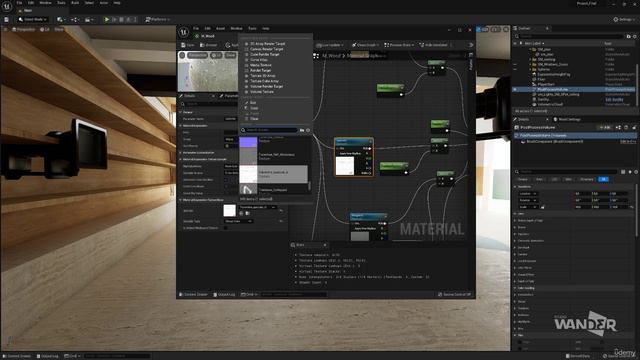Viewport: 640px width, 360px height.
Task: Toggle Live Update in material editor toolbar
Action: pyautogui.click(x=330, y=45)
